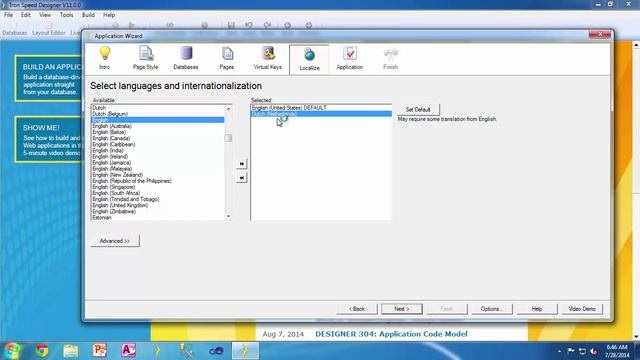Click the wizard Help button
The image size is (640, 360).
click(537, 309)
